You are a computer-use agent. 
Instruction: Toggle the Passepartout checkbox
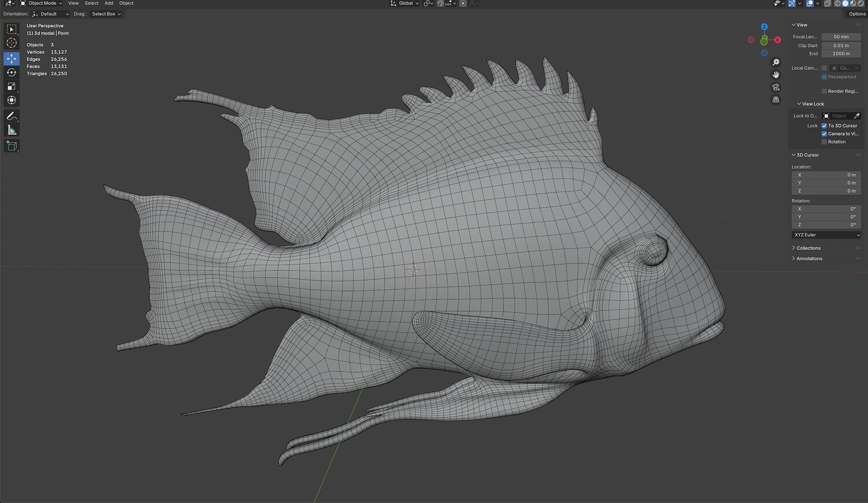(x=824, y=77)
